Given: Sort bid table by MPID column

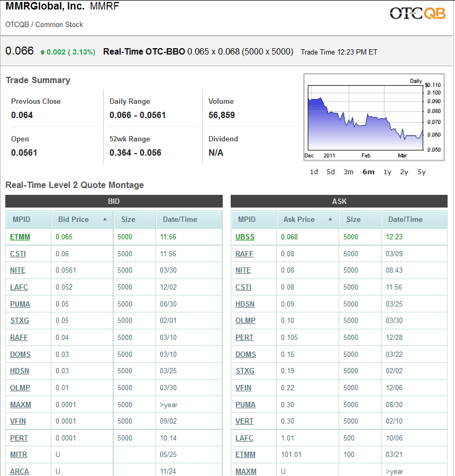Looking at the screenshot, I should pyautogui.click(x=21, y=219).
